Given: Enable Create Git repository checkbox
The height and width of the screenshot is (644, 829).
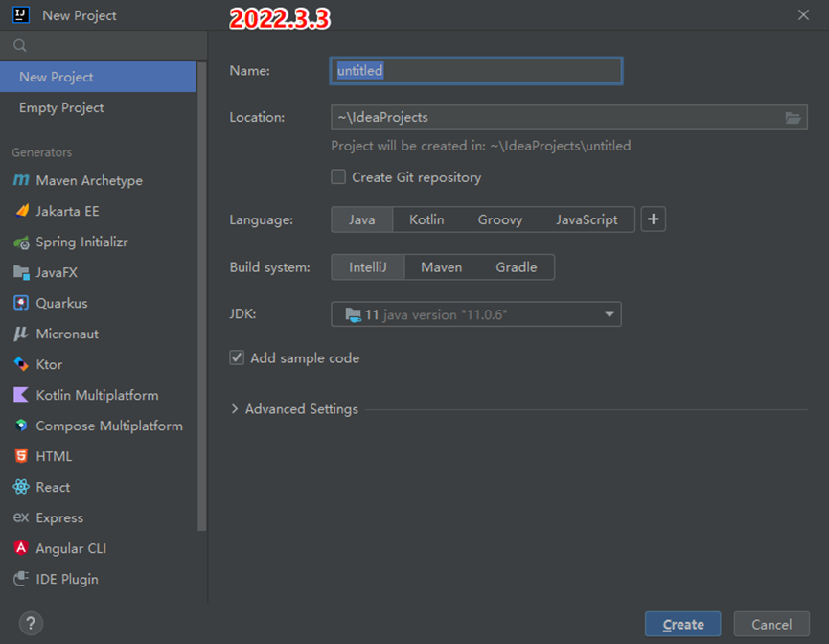Looking at the screenshot, I should (x=338, y=176).
